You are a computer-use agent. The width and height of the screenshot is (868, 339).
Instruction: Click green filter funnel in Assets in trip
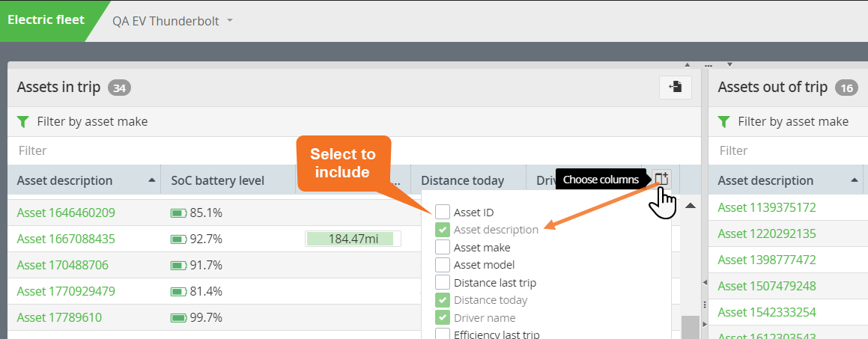23,121
